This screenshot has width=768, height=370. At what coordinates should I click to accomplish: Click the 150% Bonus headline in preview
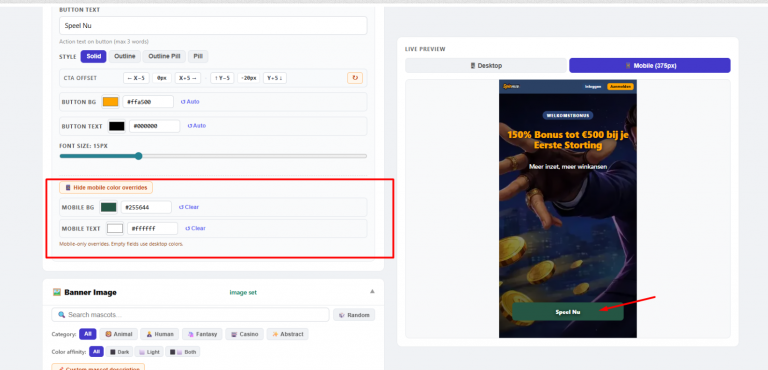click(x=568, y=140)
